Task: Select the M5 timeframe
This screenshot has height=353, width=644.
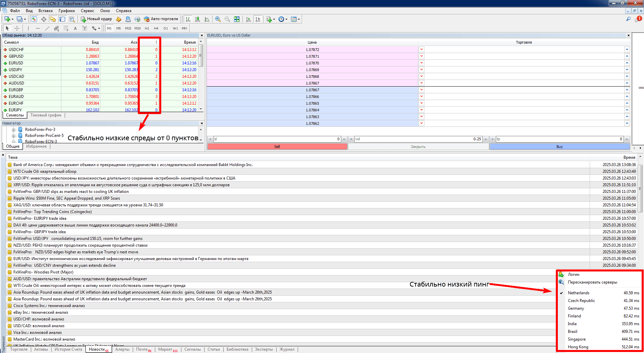Action: pyautogui.click(x=119, y=28)
